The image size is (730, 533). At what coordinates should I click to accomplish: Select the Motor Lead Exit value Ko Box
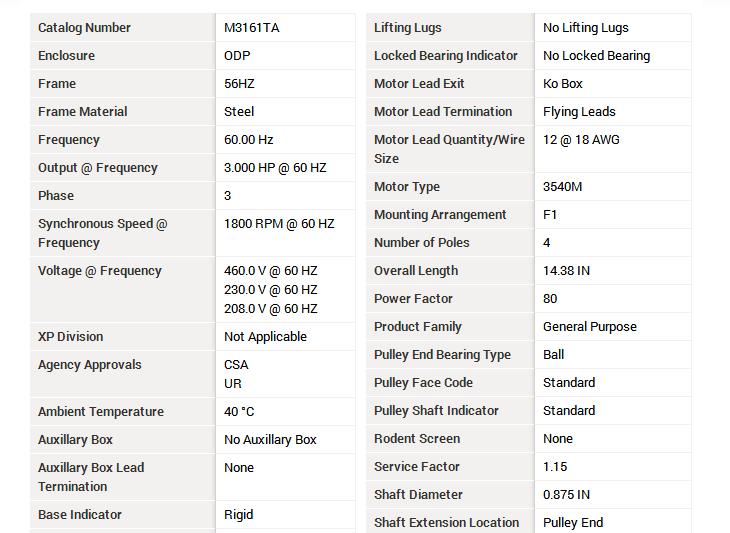click(x=563, y=84)
